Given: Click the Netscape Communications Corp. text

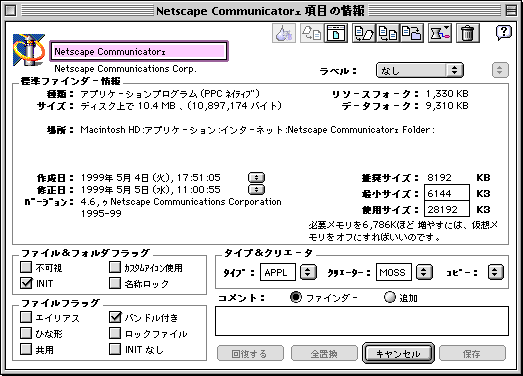Looking at the screenshot, I should [x=125, y=69].
